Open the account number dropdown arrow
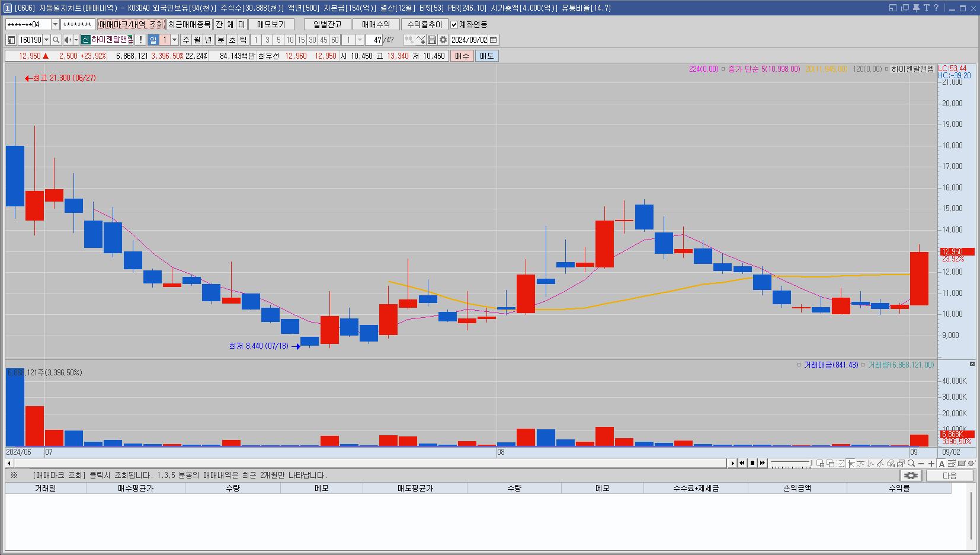The height and width of the screenshot is (555, 980). coord(55,24)
